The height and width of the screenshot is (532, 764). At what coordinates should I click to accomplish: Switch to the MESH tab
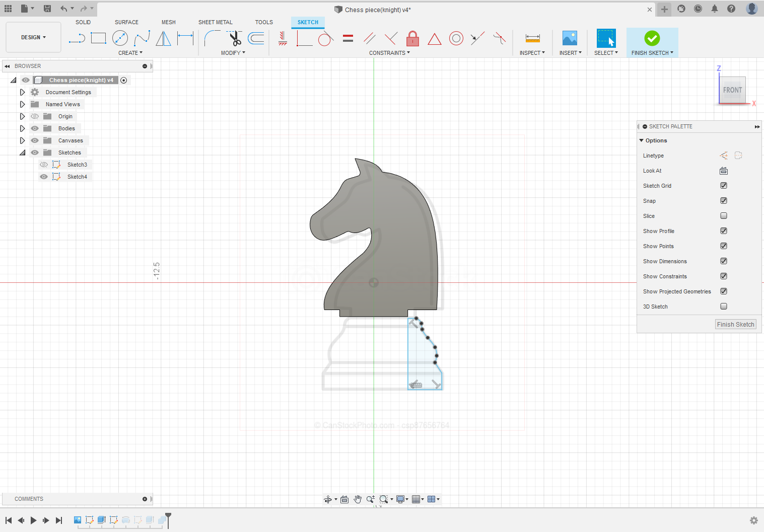coord(169,22)
